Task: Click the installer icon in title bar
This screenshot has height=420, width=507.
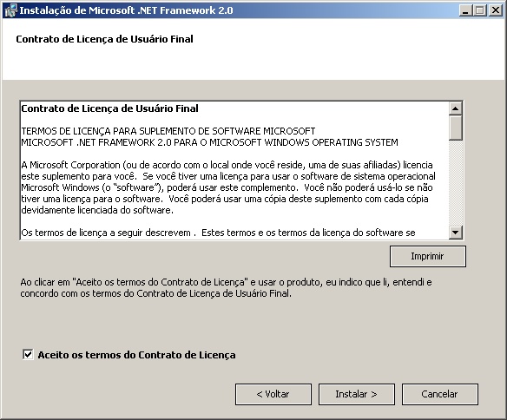Action: (10, 10)
